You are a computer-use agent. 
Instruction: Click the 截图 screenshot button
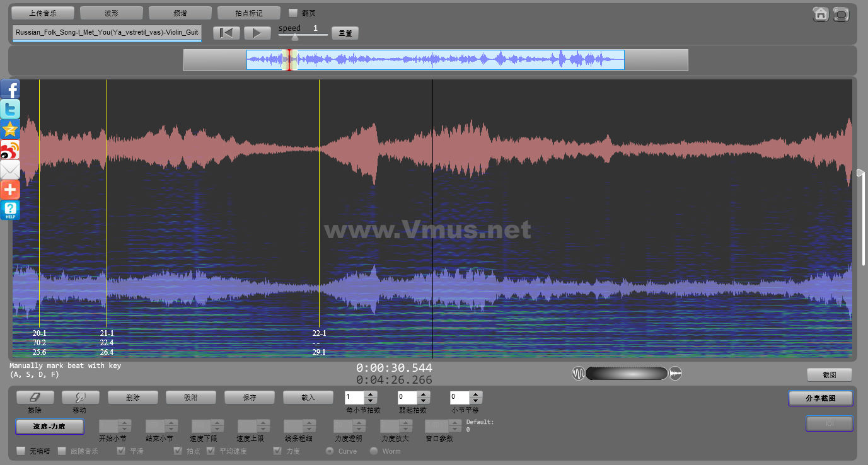click(830, 375)
